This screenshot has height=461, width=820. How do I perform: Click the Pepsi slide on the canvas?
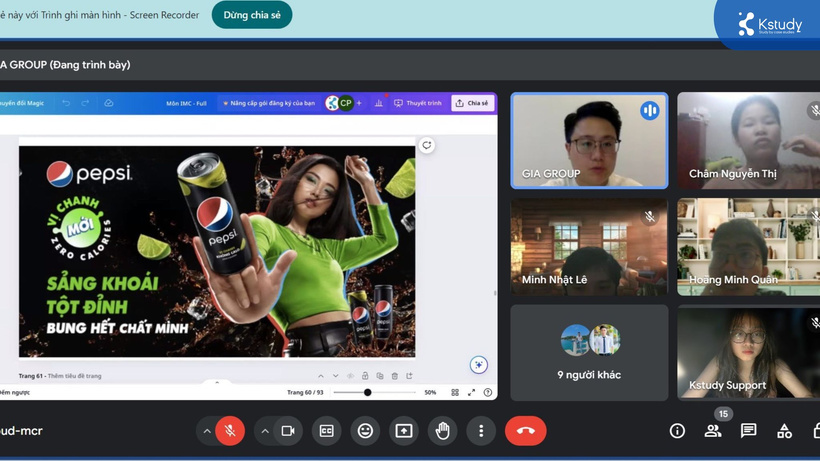coord(217,251)
